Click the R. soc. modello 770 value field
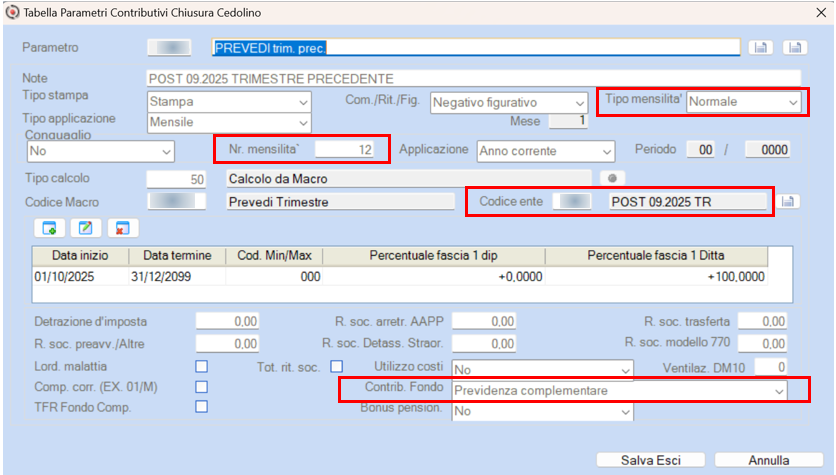This screenshot has width=836, height=475. [762, 343]
